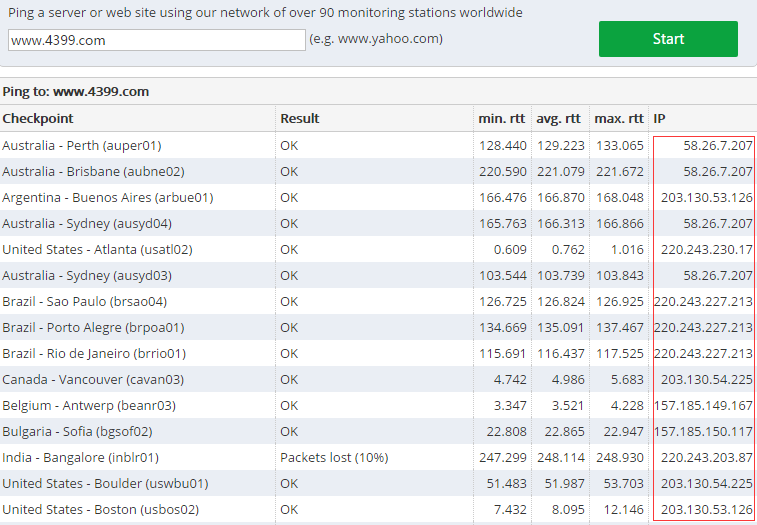The width and height of the screenshot is (757, 525).
Task: Select the Bulgaria - Sofia (bgsof02) row
Action: 378,431
